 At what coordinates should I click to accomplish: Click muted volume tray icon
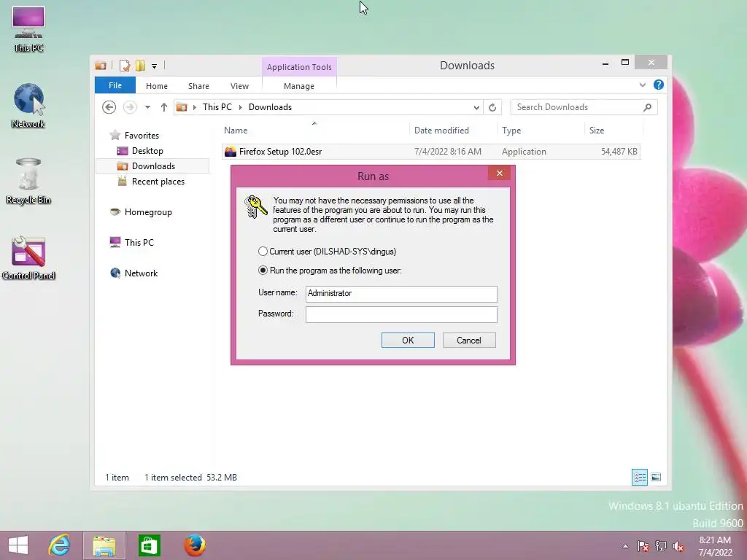678,546
